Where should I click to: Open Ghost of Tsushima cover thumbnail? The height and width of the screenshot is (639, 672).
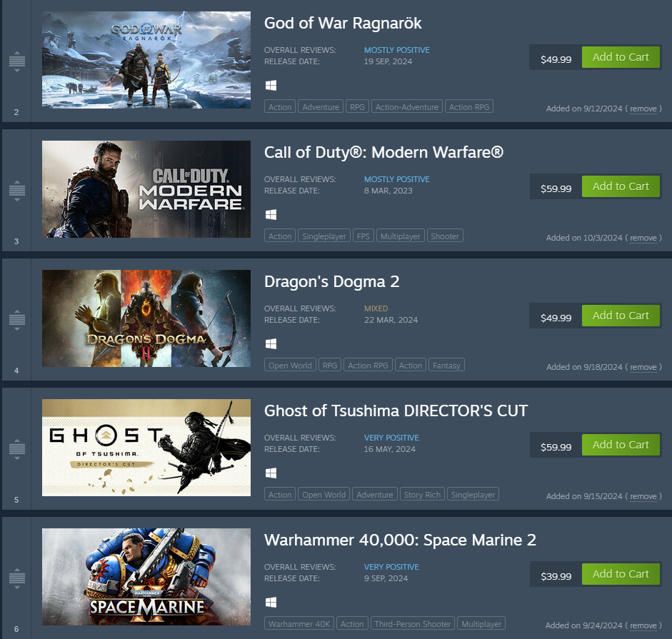pyautogui.click(x=146, y=448)
